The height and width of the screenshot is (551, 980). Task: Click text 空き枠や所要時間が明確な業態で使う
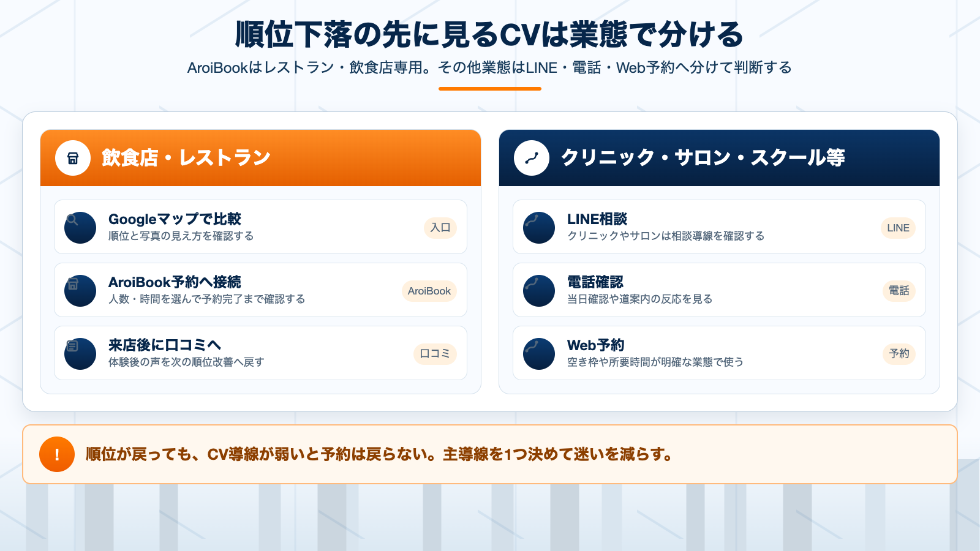655,362
